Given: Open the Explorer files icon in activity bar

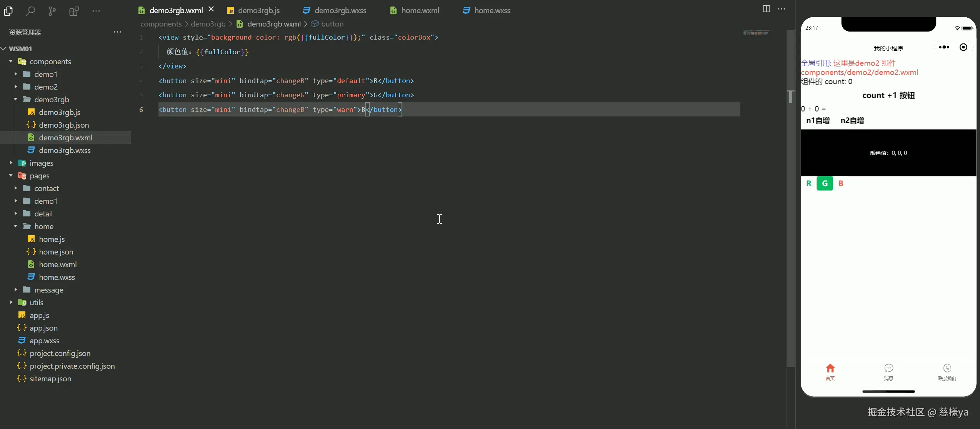Looking at the screenshot, I should [8, 11].
